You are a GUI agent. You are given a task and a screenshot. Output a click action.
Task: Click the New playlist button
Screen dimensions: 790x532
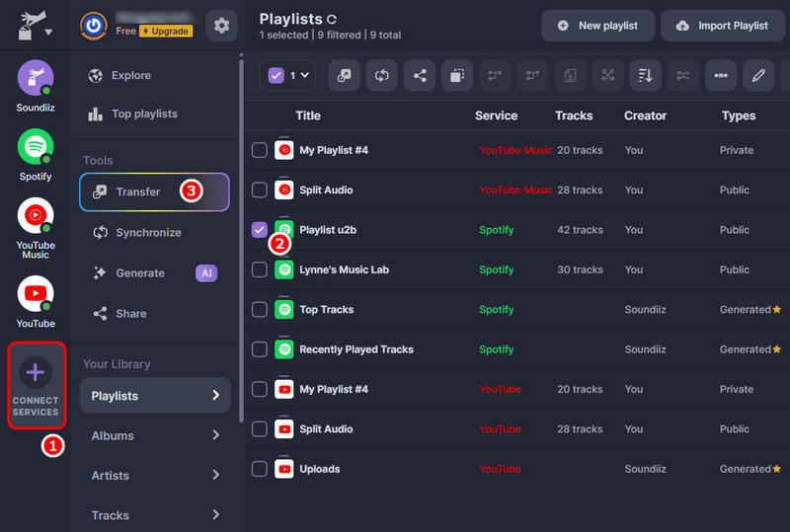tap(598, 26)
